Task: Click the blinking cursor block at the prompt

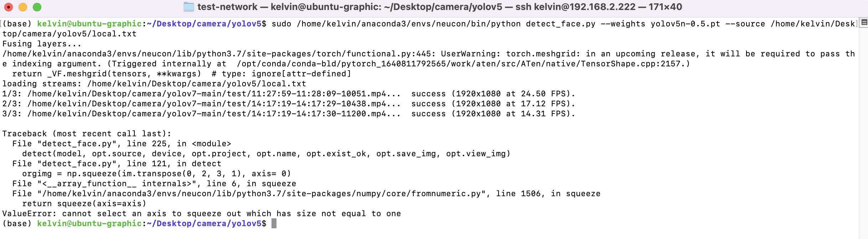Action: [273, 223]
